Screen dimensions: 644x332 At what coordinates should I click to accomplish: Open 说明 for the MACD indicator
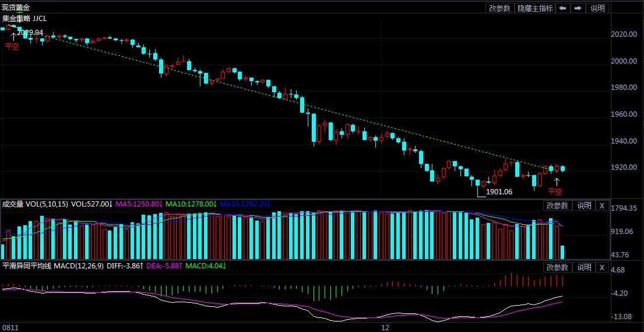pos(583,267)
